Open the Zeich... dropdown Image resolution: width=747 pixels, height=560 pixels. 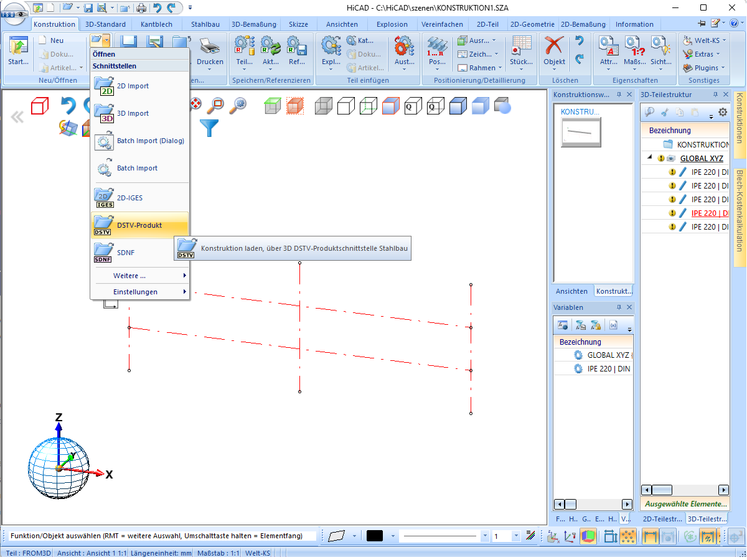[477, 54]
